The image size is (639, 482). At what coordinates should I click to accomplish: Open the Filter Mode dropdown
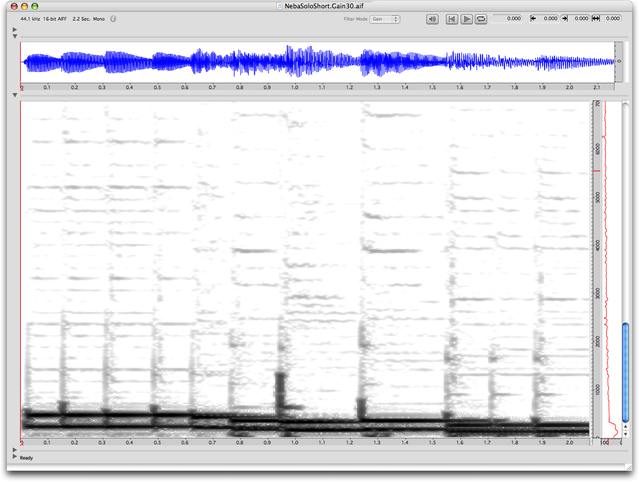click(x=385, y=19)
